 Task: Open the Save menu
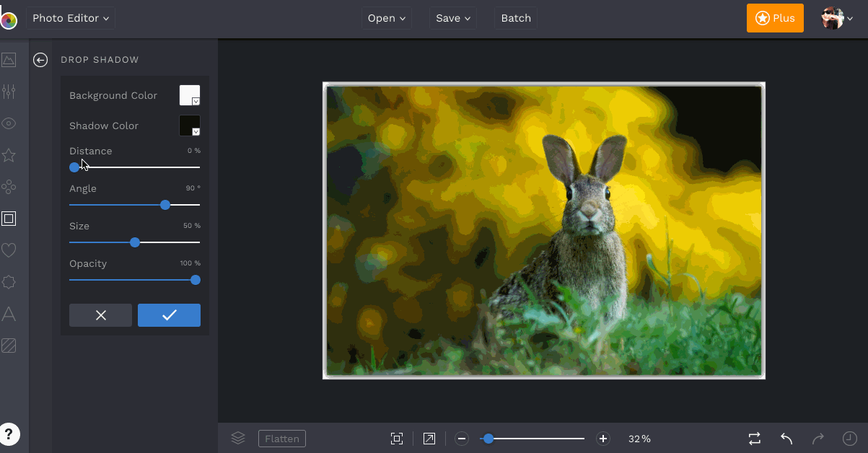[x=454, y=18]
